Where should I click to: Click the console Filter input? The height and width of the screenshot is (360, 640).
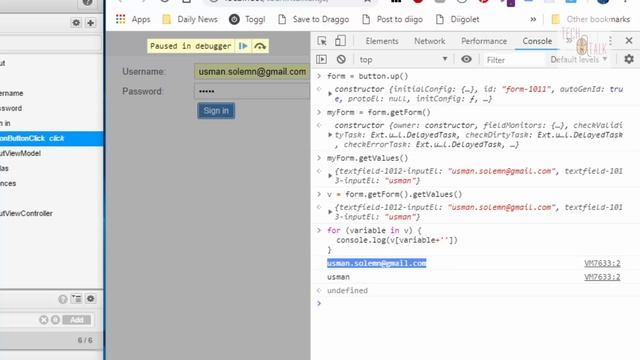coord(513,60)
